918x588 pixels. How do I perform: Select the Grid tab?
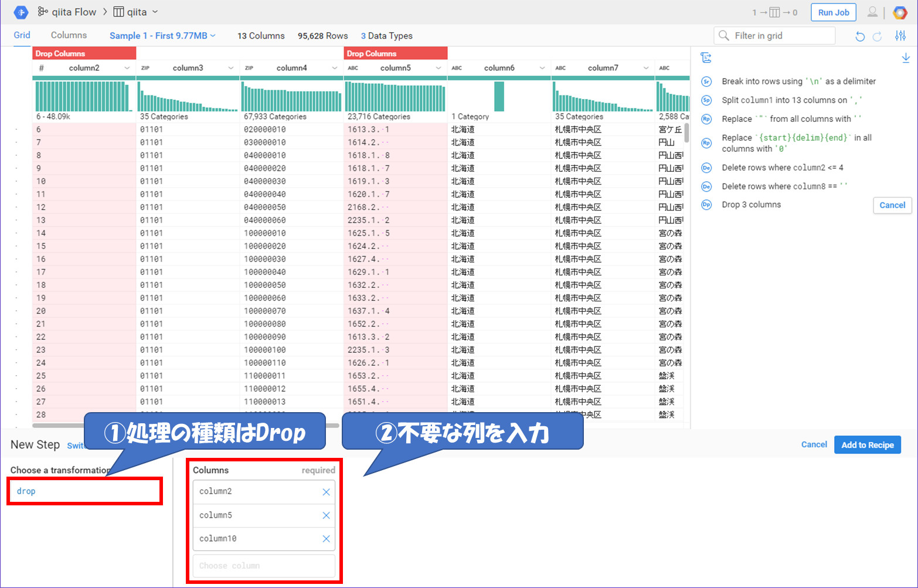(x=22, y=35)
